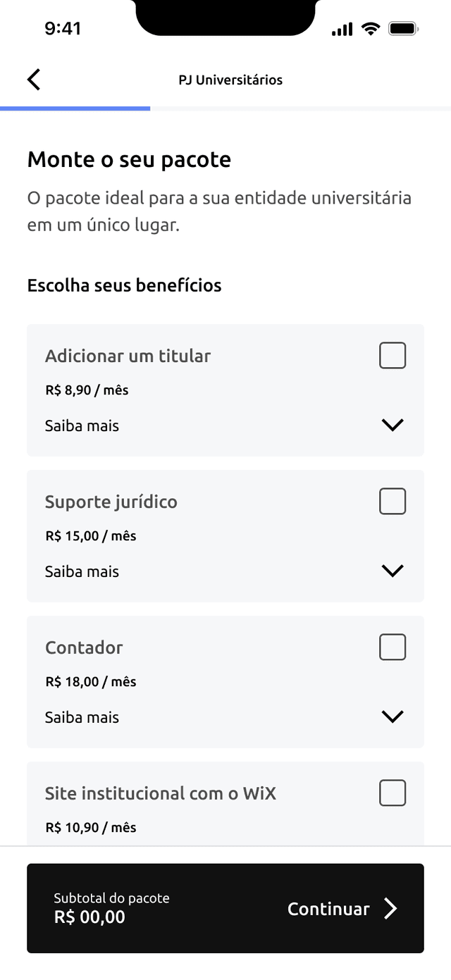
Task: Open Saiba mais under Suporte jurídico
Action: coord(82,571)
